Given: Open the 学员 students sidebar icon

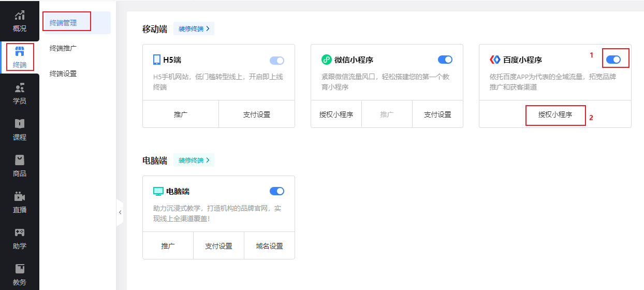Looking at the screenshot, I should 20,88.
